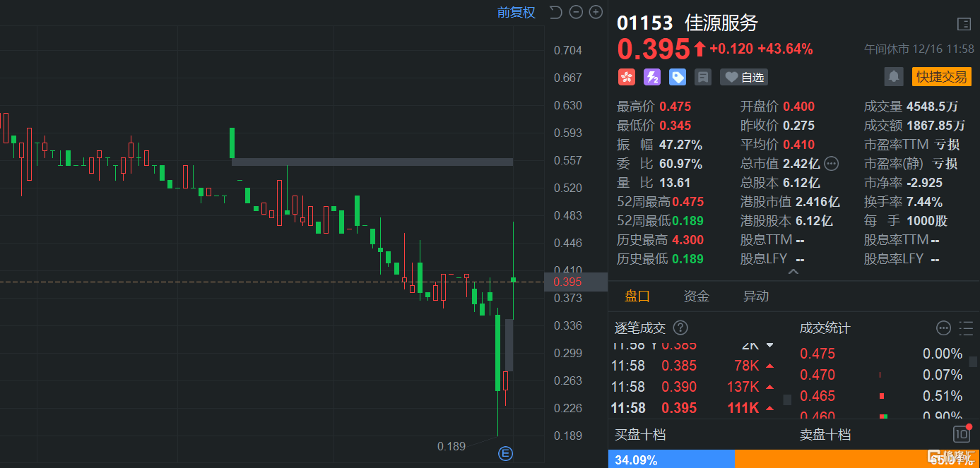
Task: Select the 0.475 price statistics row
Action: pos(881,354)
